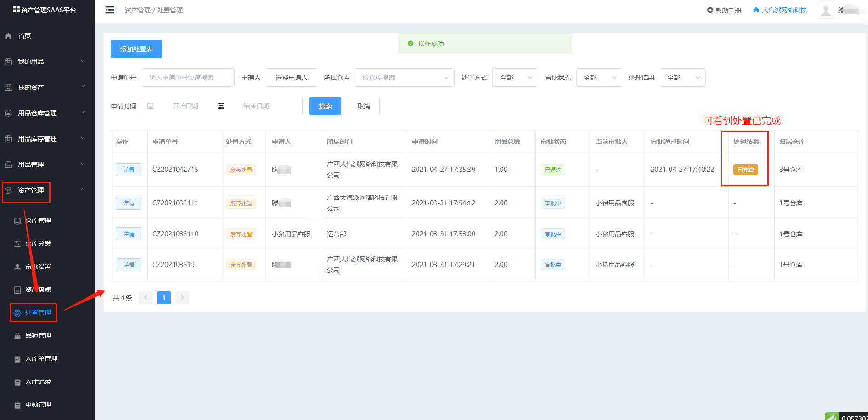Click the 已通过 approval tag

coord(553,170)
